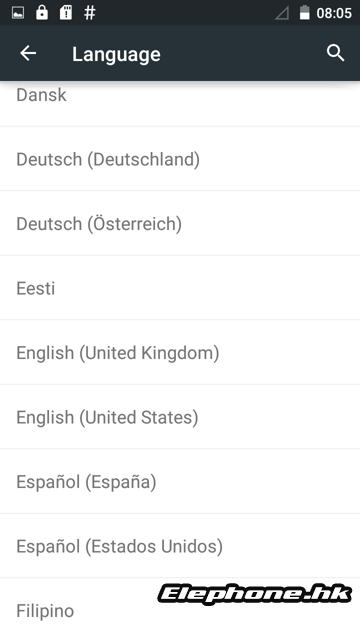360x640 pixels.
Task: Pick Eesti from the list
Action: 180,288
